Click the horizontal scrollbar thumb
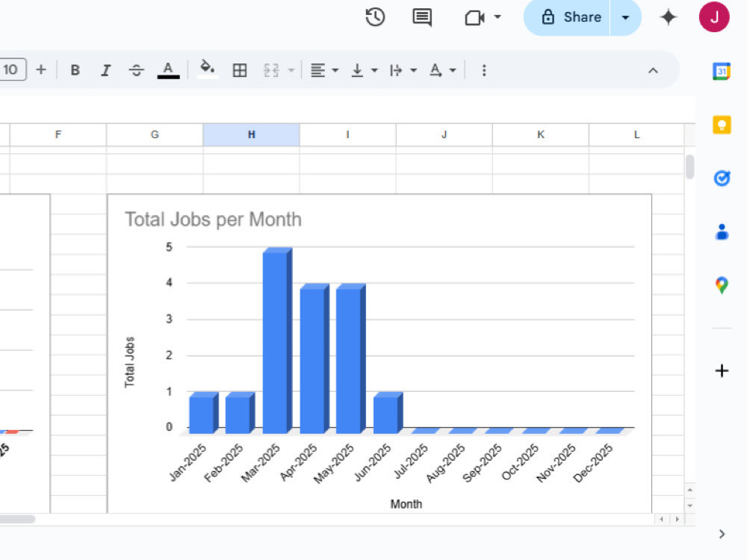The height and width of the screenshot is (560, 747). pos(17,519)
